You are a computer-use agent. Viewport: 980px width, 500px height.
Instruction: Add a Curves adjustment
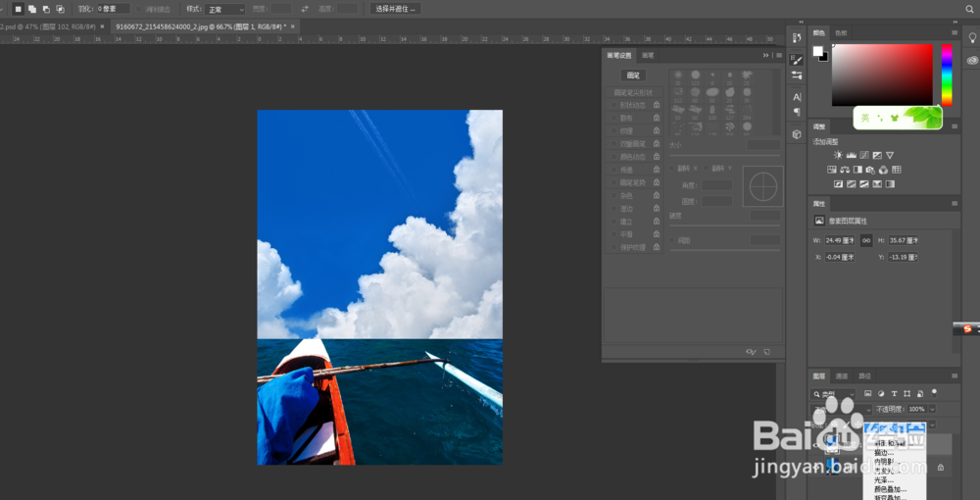(x=864, y=155)
